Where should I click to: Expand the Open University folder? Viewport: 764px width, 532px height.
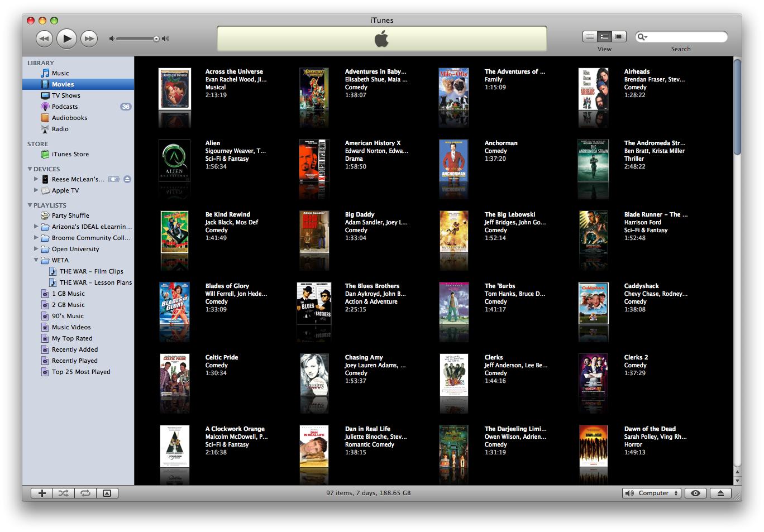point(36,249)
